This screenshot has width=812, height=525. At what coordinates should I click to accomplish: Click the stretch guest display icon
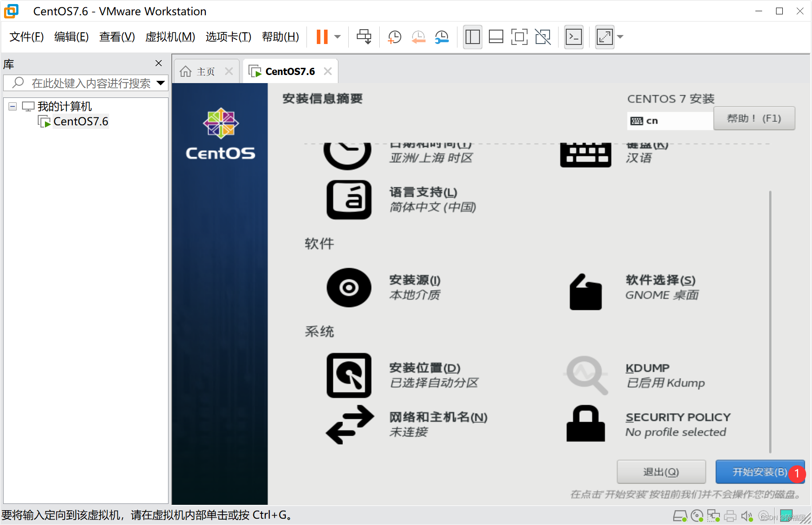click(x=605, y=37)
